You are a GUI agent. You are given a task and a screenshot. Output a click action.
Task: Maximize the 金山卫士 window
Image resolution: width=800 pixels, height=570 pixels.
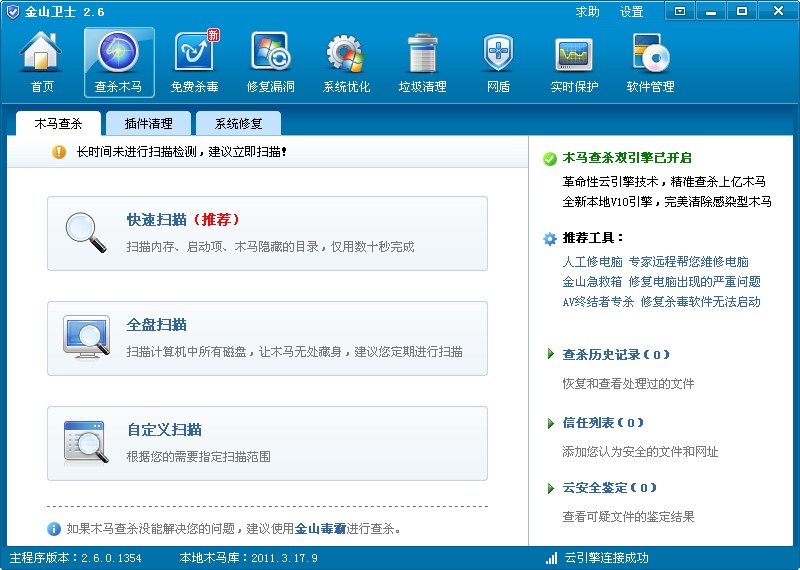pyautogui.click(x=742, y=11)
